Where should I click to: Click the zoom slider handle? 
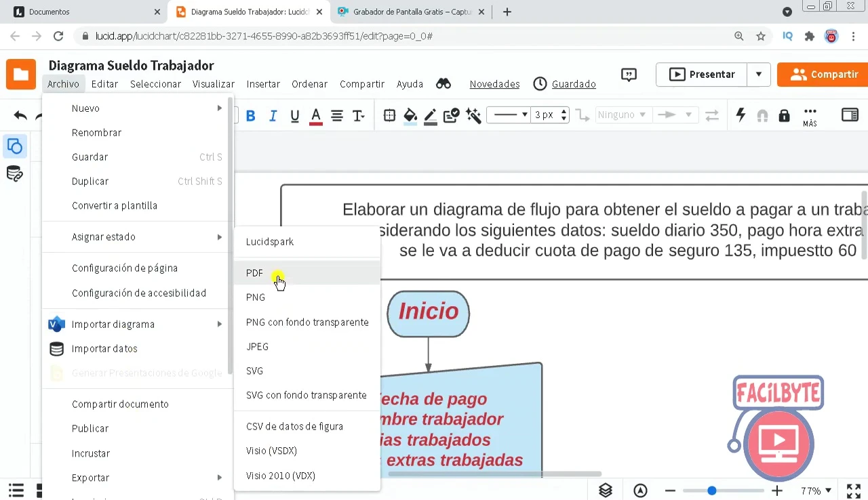[x=711, y=491]
